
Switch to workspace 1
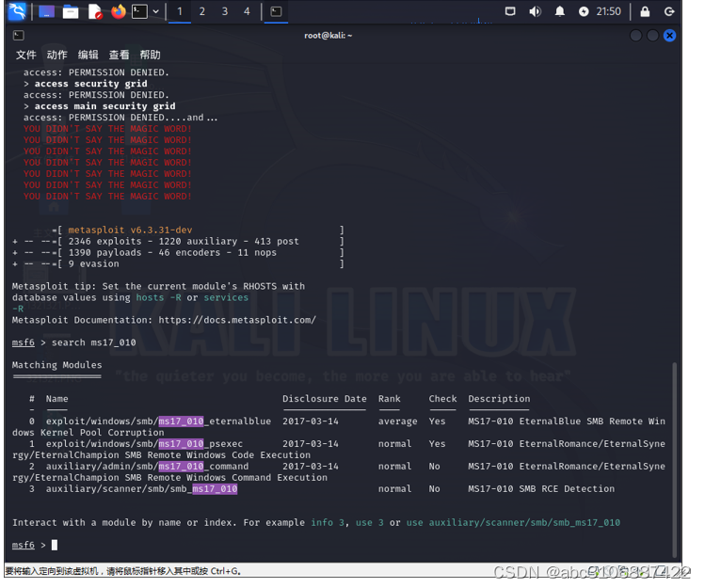pyautogui.click(x=180, y=11)
